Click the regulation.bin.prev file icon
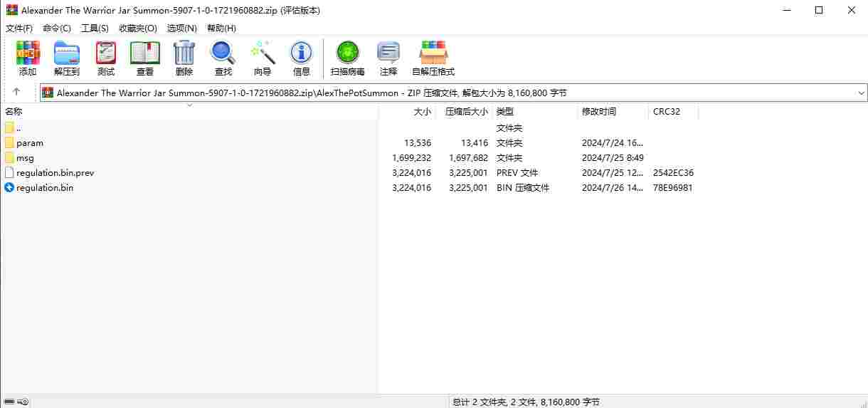The image size is (868, 408). coord(9,172)
